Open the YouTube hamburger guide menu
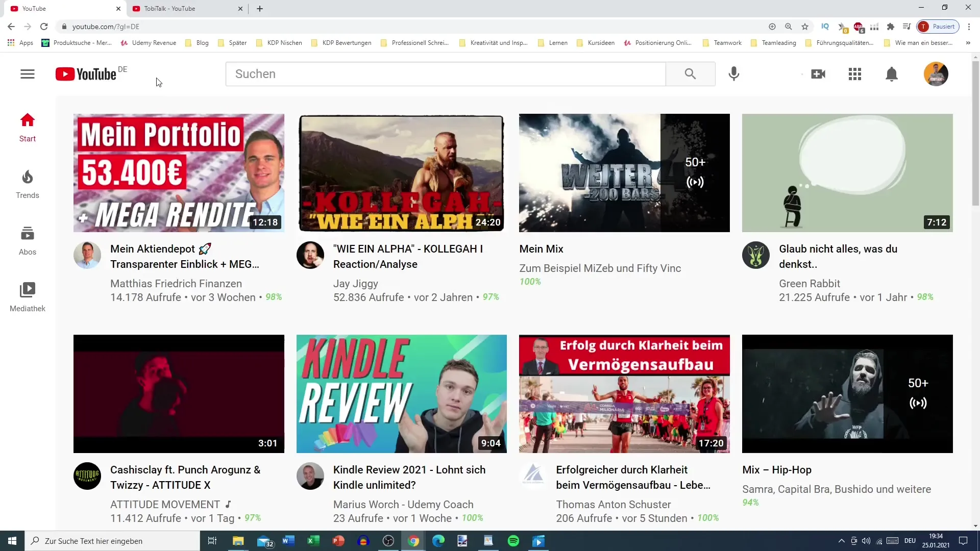Screen dimensions: 980x551 (28, 74)
